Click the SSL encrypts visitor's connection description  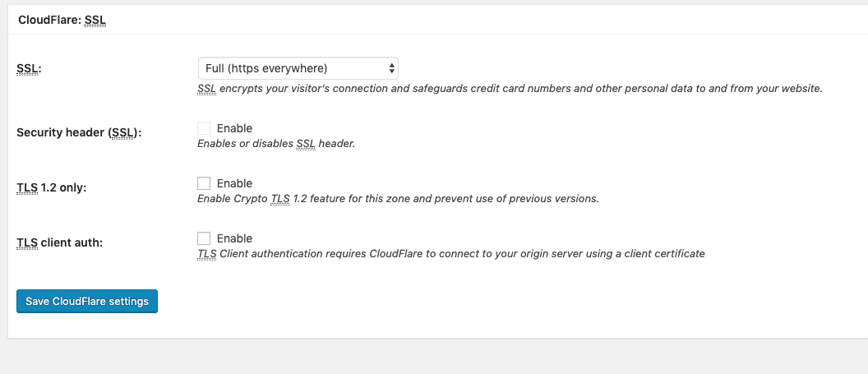click(x=510, y=88)
